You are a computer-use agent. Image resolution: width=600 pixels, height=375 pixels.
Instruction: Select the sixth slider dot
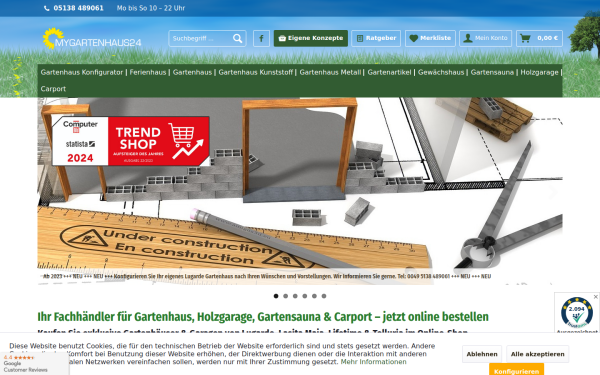pyautogui.click(x=324, y=296)
